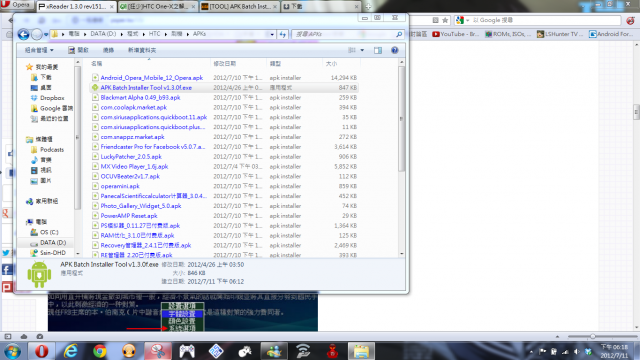Image resolution: width=640 pixels, height=360 pixels.
Task: Open Google Chrome from the taskbar
Action: click(100, 351)
